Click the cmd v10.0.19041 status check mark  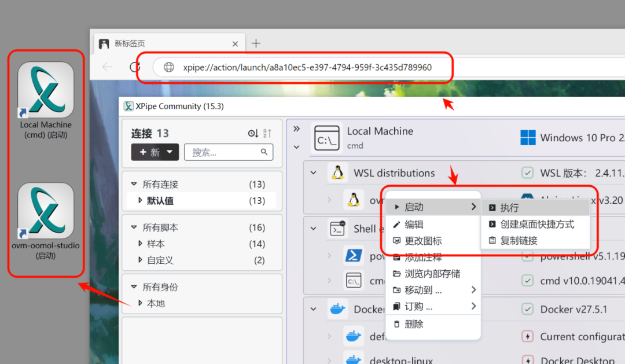click(527, 281)
